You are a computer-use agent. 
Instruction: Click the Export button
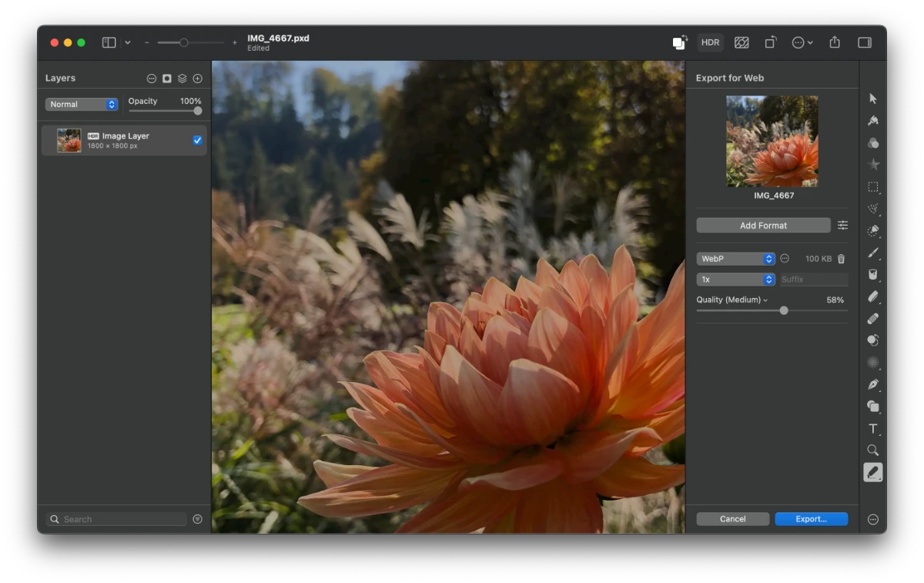pos(812,518)
